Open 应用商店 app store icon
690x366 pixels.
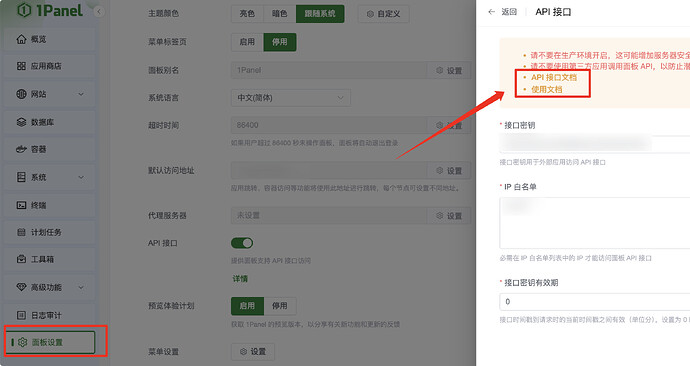coord(21,66)
